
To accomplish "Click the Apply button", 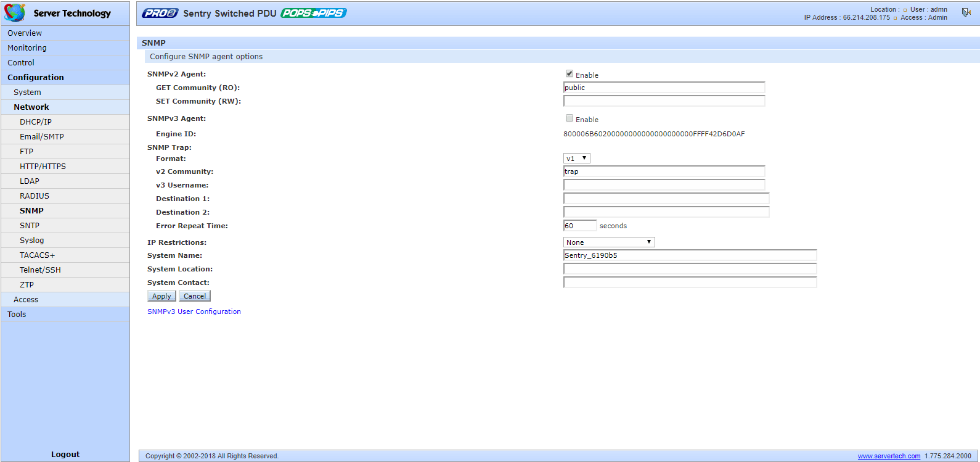I will click(161, 296).
